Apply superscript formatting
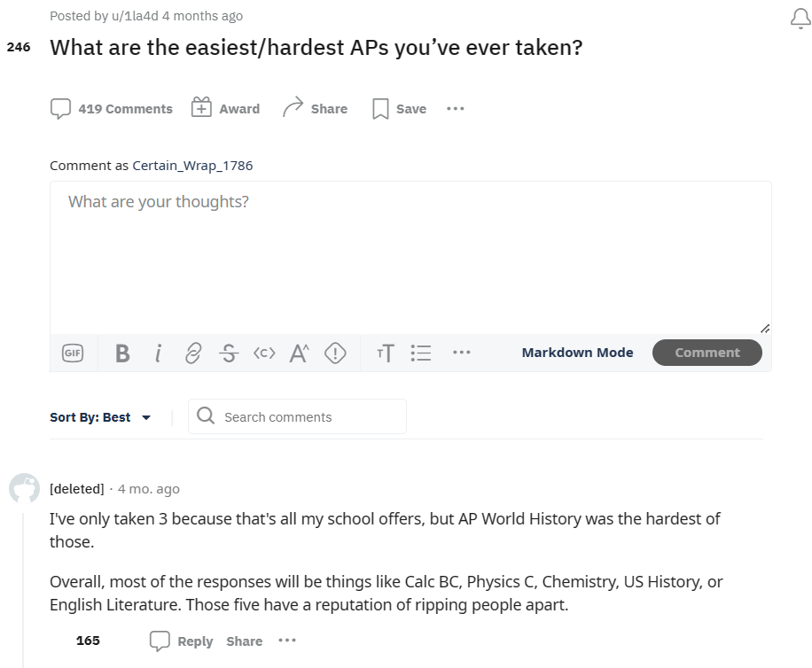This screenshot has height=668, width=812. point(300,353)
